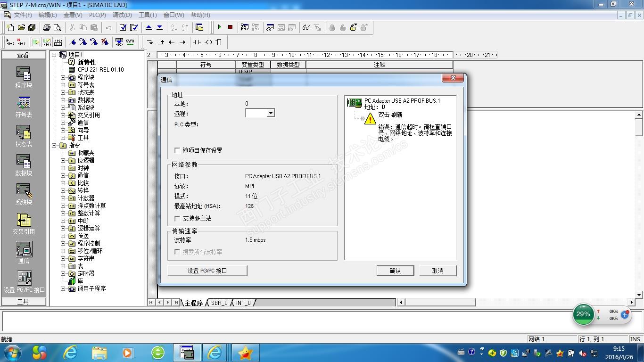Open the 远程 address dropdown
This screenshot has width=644, height=362.
[271, 113]
